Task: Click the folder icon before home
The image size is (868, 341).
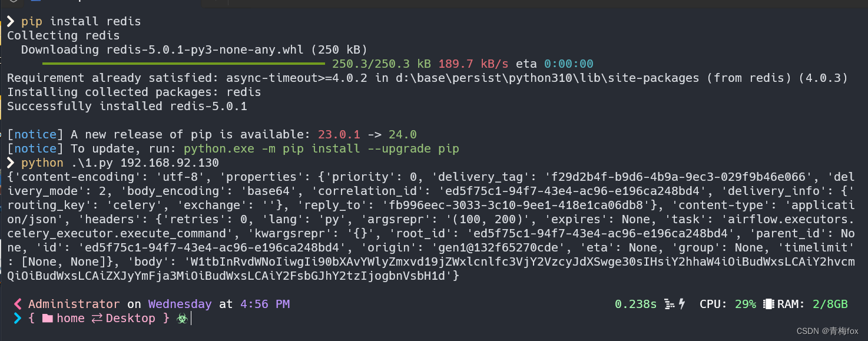Action: click(x=47, y=319)
